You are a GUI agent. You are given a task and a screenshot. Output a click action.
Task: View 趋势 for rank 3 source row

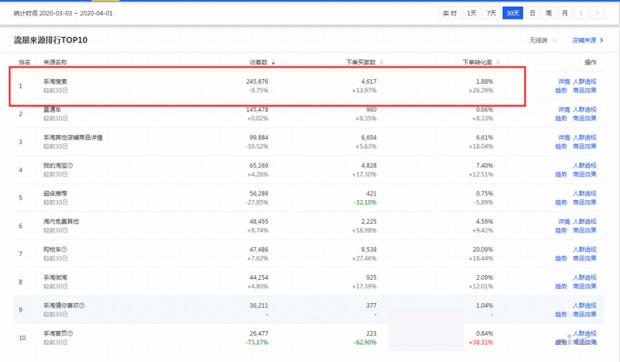561,147
